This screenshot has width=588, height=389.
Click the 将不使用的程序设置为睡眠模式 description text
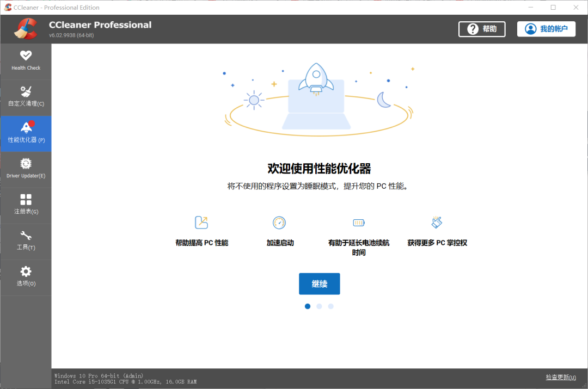(317, 186)
